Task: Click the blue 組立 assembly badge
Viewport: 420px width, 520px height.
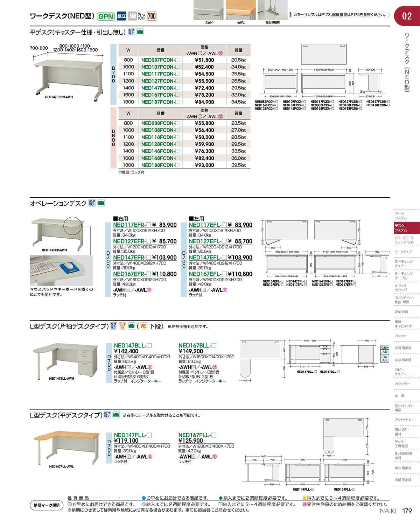Action: (121, 16)
